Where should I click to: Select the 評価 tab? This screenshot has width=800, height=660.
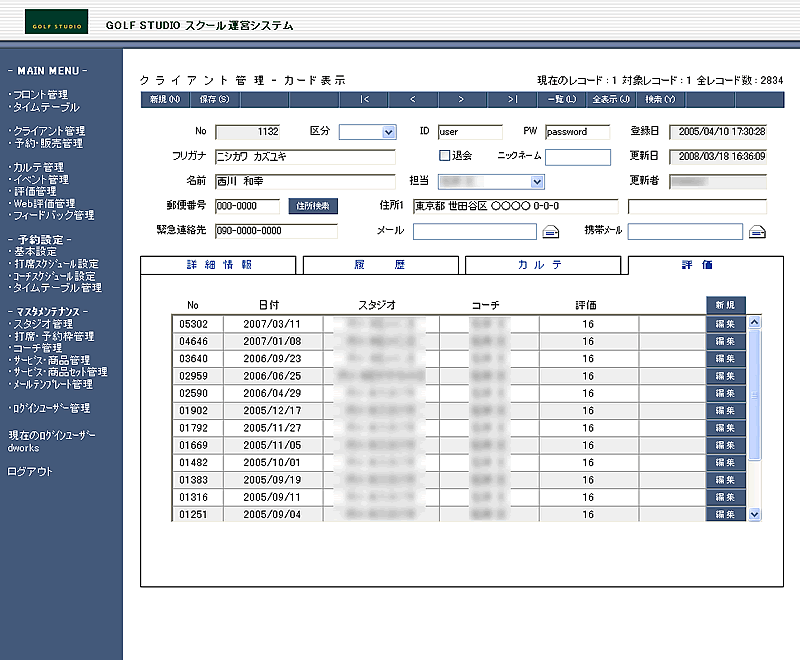pyautogui.click(x=706, y=265)
